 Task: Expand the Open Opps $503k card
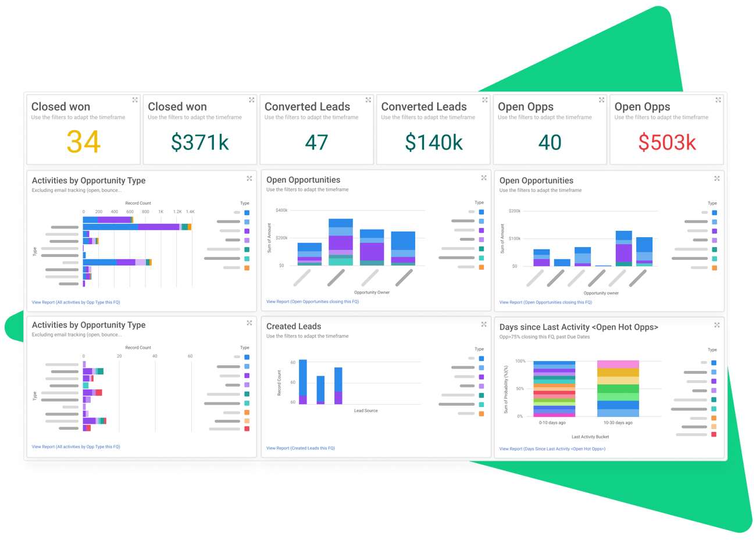(x=718, y=100)
